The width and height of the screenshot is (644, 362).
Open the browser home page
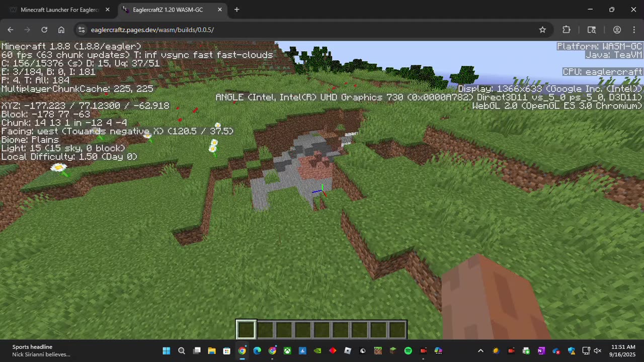point(61,30)
